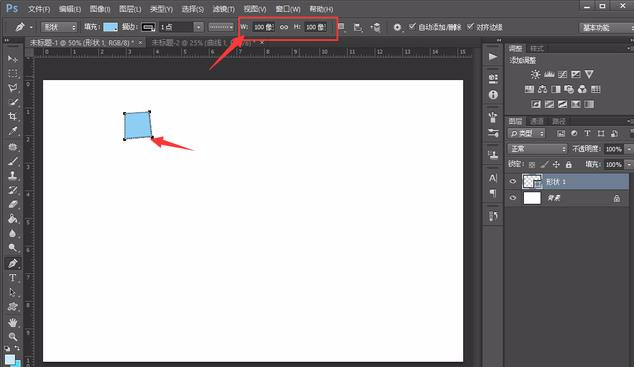Toggle lock position
The width and height of the screenshot is (634, 367).
(556, 165)
